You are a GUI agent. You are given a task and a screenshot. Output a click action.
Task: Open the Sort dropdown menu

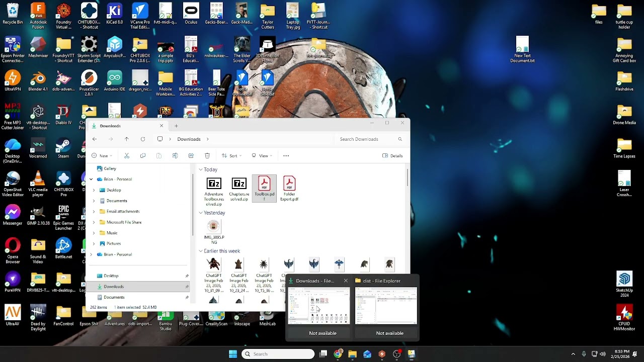tap(231, 156)
